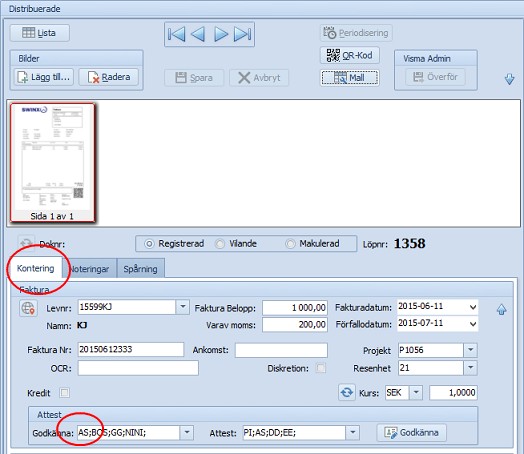Click the globe supplier lookup icon
The image size is (524, 454).
(28, 308)
